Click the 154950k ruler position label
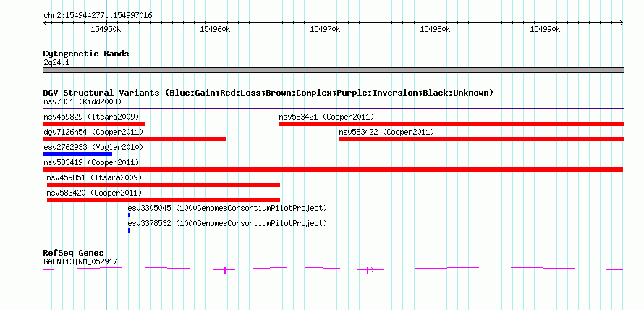The width and height of the screenshot is (644, 310). 106,29
